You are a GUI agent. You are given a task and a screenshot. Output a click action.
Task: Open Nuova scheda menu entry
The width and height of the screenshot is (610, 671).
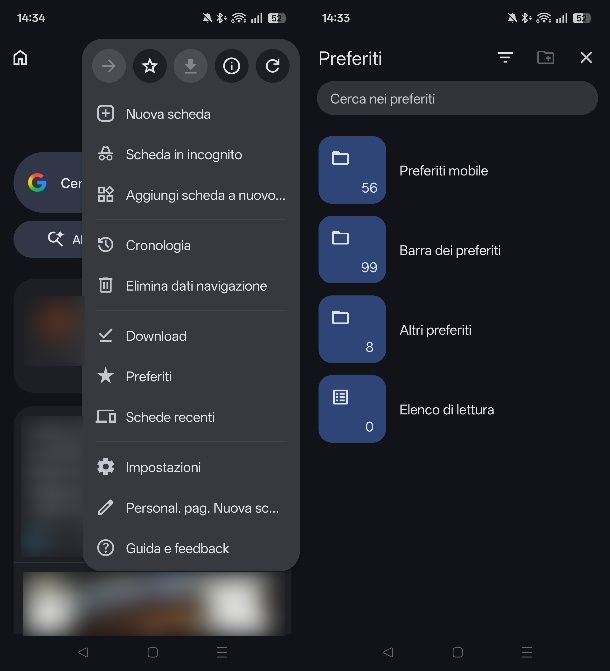(x=191, y=114)
